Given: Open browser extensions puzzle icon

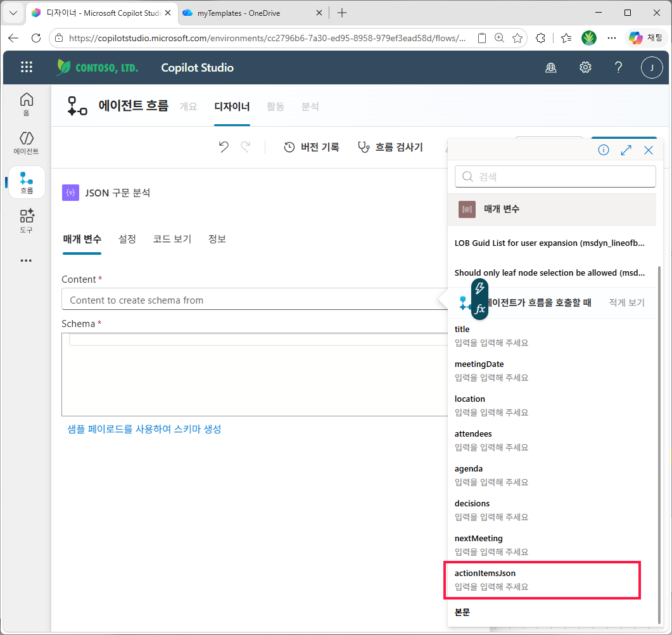Looking at the screenshot, I should (x=540, y=38).
